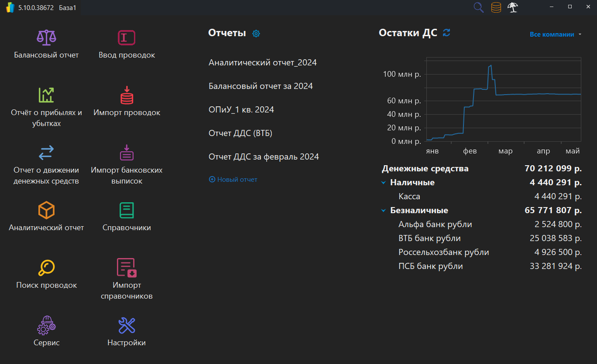The image size is (597, 364).
Task: Open Отчет о движении денежных средств
Action: 46,153
